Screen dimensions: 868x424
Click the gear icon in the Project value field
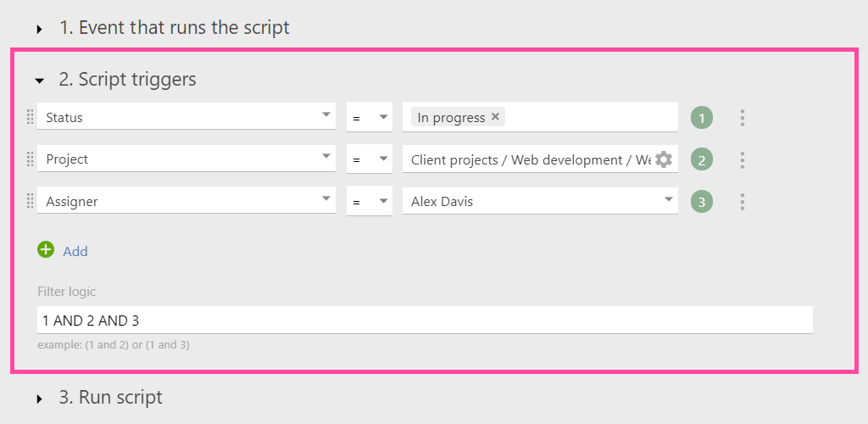point(663,159)
